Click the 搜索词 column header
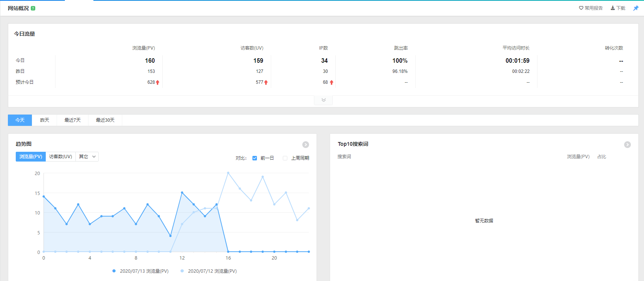Viewport: 644px width, 281px height. click(344, 157)
